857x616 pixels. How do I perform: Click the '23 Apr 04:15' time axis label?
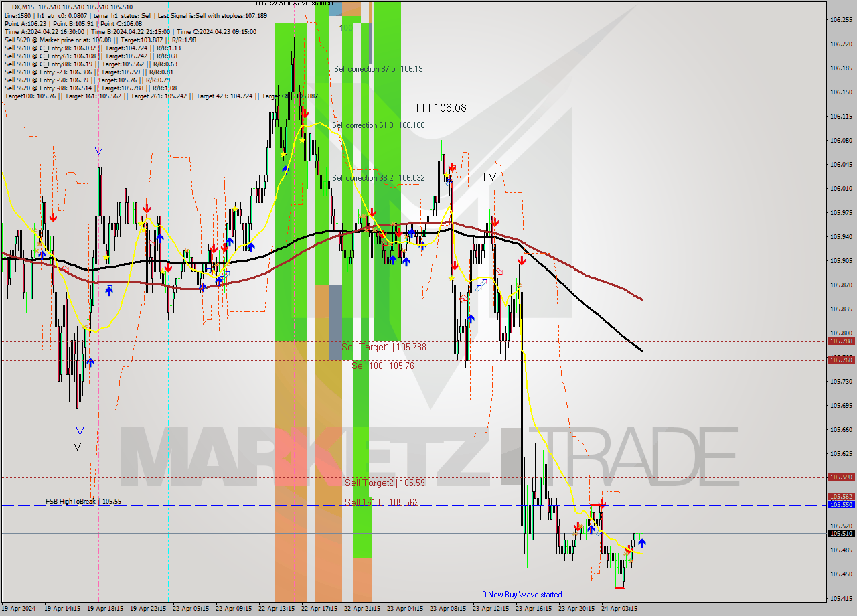(x=406, y=609)
